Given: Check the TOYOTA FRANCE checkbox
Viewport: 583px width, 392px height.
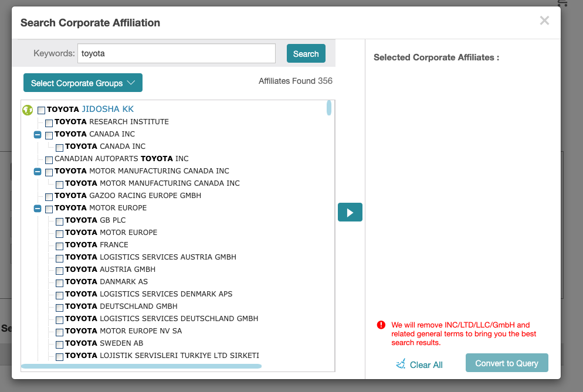Looking at the screenshot, I should coord(59,246).
